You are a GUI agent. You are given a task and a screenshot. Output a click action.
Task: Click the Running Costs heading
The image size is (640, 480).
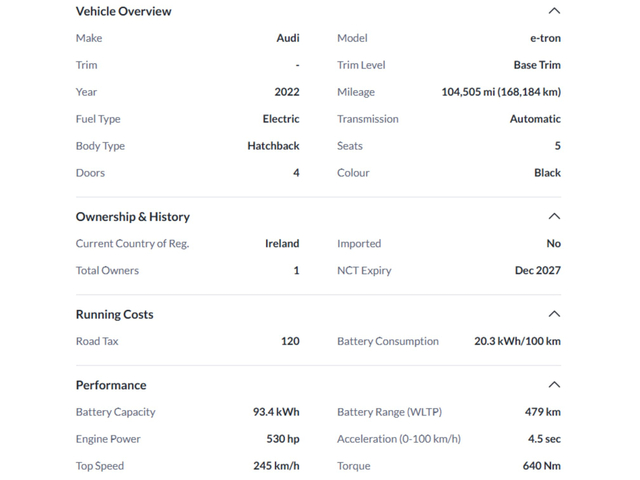(x=116, y=314)
